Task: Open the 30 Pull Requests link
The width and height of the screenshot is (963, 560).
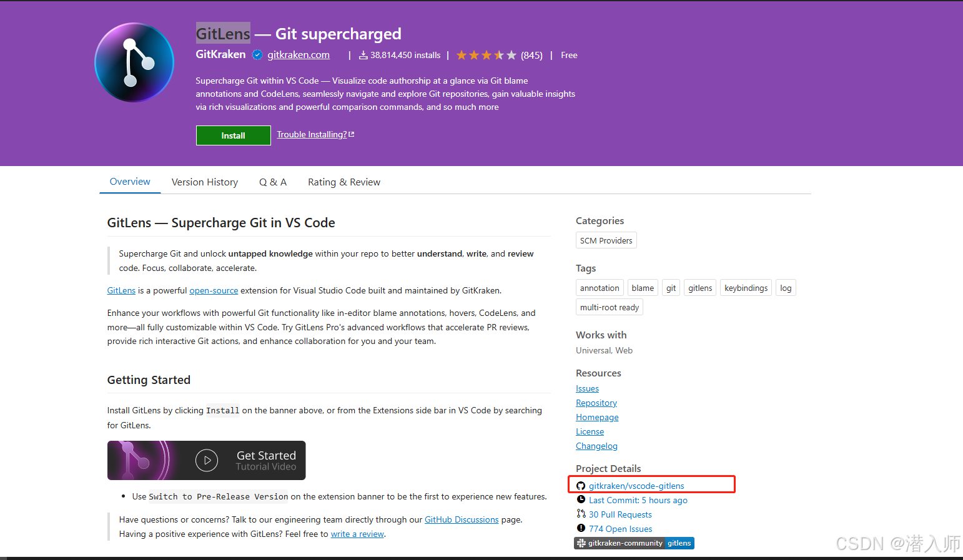Action: pos(620,514)
